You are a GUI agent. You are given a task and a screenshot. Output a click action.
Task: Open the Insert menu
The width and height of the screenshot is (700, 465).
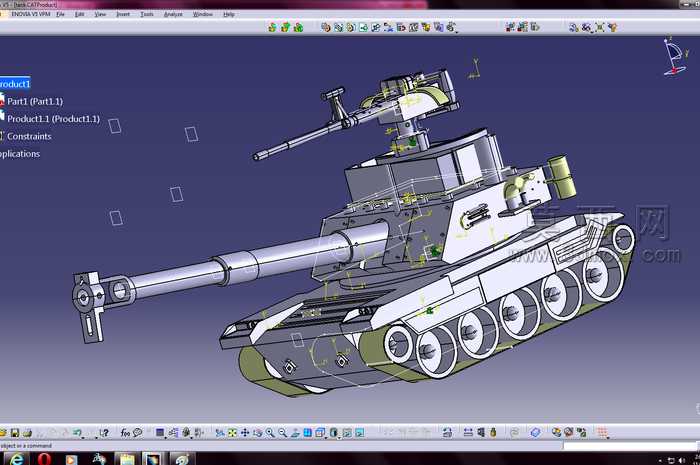tap(123, 14)
